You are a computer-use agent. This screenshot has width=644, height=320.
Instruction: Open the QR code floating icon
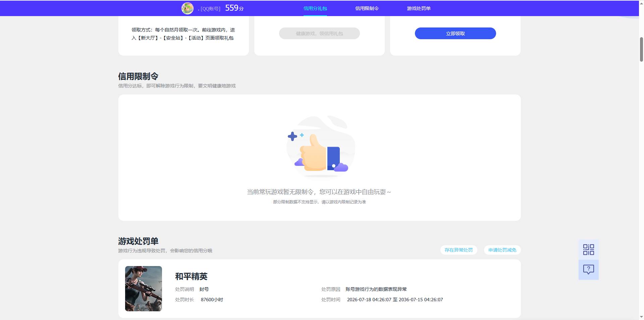pos(588,250)
